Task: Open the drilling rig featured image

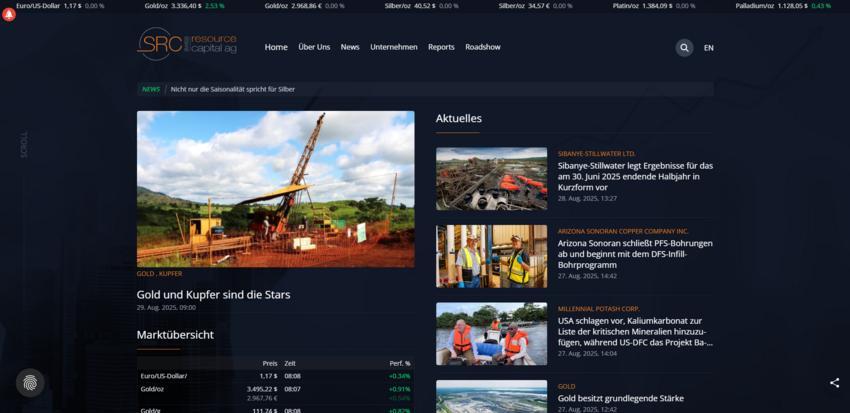Action: [x=275, y=189]
